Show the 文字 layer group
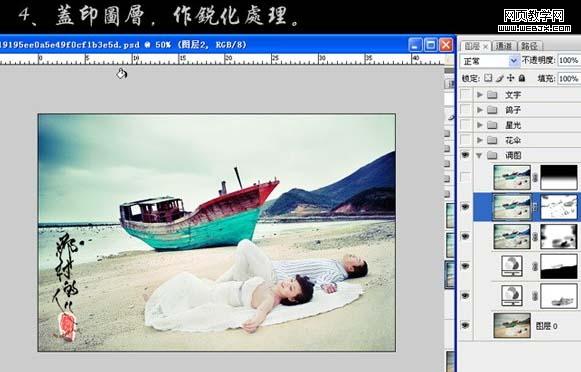 coord(465,94)
